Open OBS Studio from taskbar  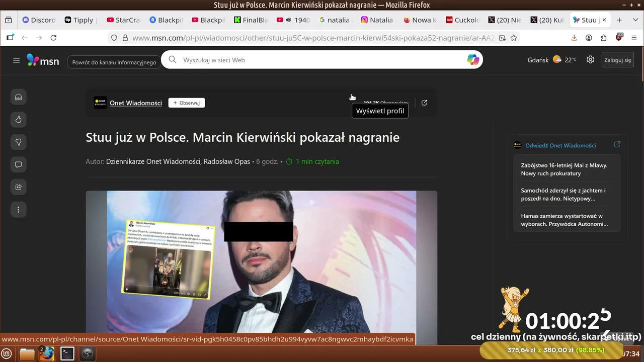pos(88,354)
